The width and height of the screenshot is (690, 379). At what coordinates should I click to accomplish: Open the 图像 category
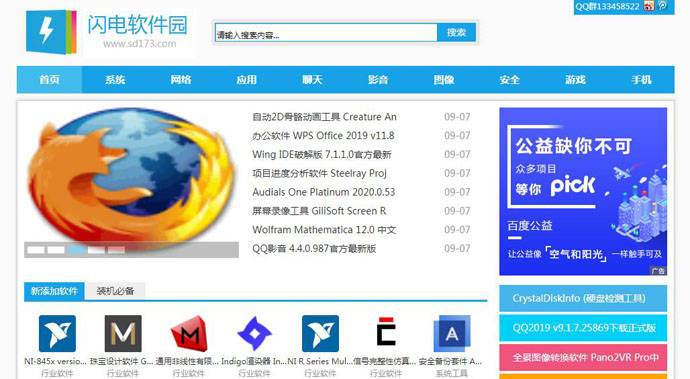[444, 80]
